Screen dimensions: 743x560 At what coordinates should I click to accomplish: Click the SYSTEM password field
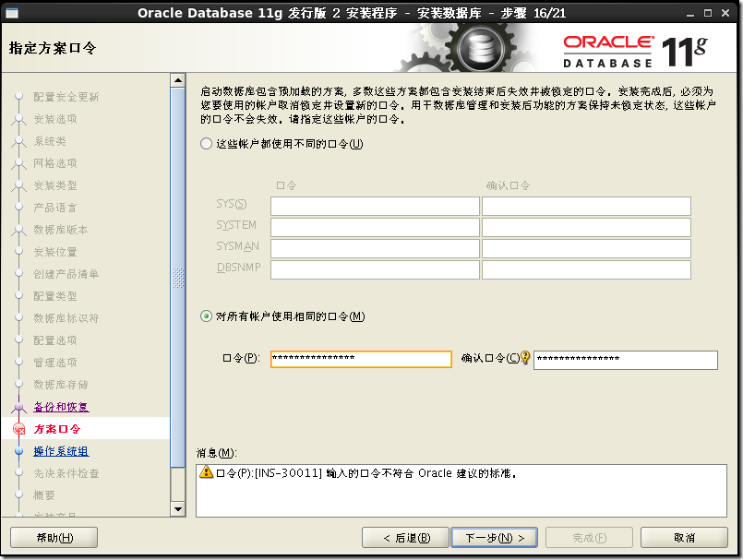tap(375, 227)
